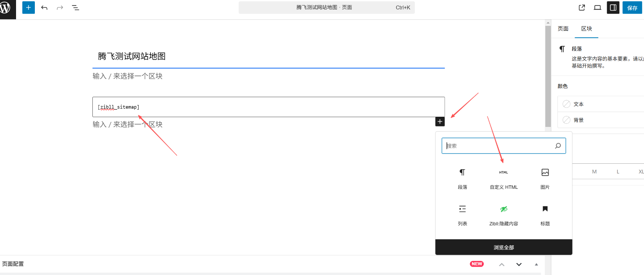Insert the Zibll hidden content block

pos(503,215)
